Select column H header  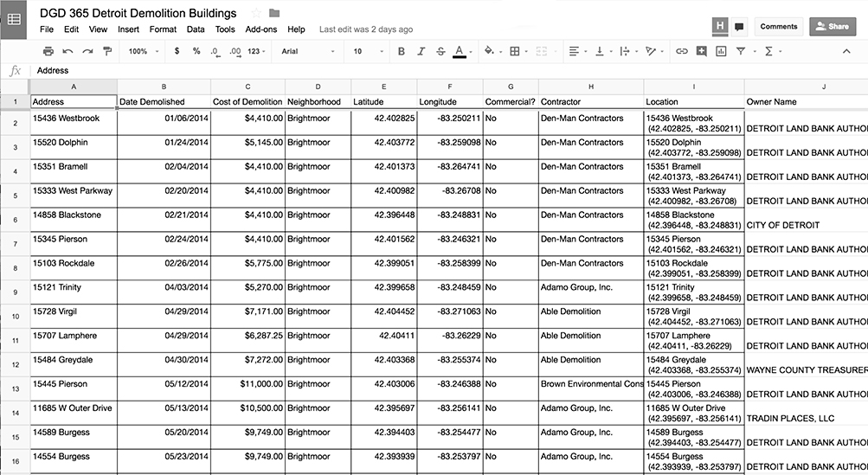591,87
